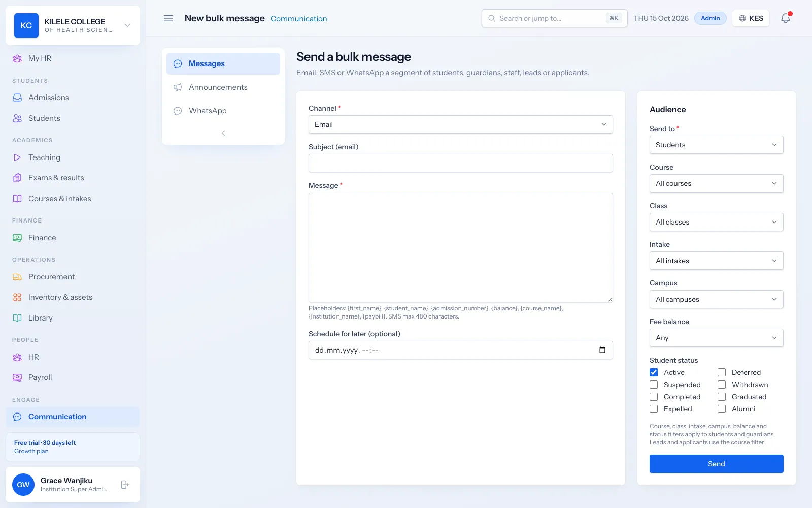This screenshot has height=508, width=812.
Task: Click the KES currency button
Action: (x=751, y=18)
